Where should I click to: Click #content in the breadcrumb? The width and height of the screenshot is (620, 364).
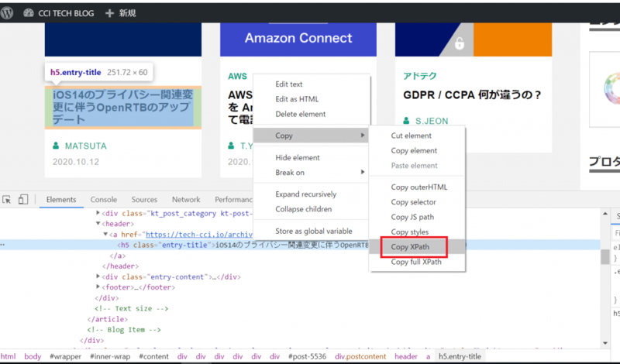coord(153,356)
